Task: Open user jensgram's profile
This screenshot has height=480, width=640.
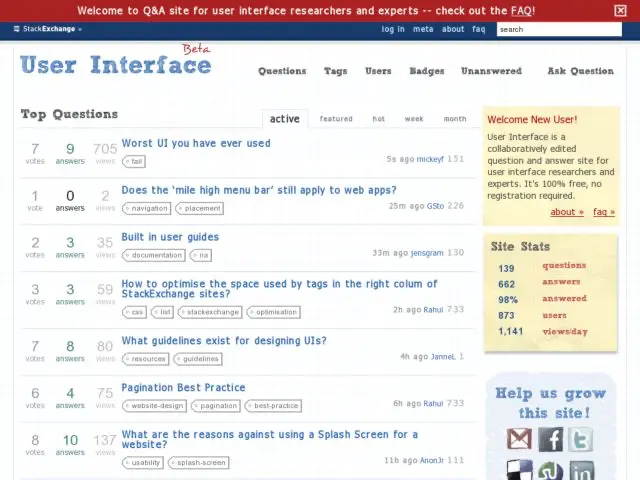Action: (427, 253)
